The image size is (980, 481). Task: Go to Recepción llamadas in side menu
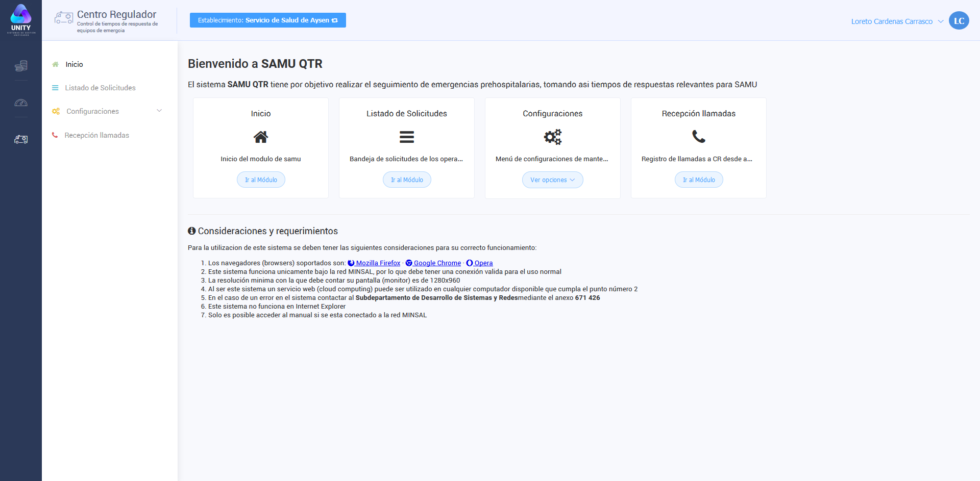pyautogui.click(x=96, y=135)
